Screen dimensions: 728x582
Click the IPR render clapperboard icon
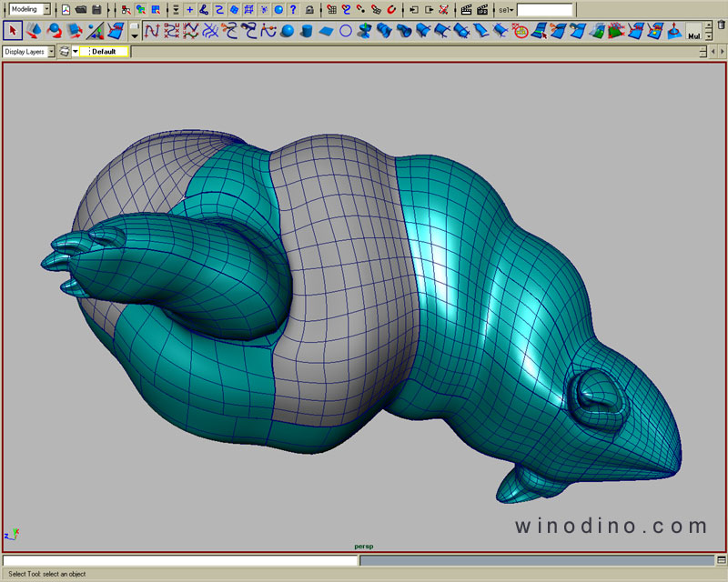[x=483, y=10]
